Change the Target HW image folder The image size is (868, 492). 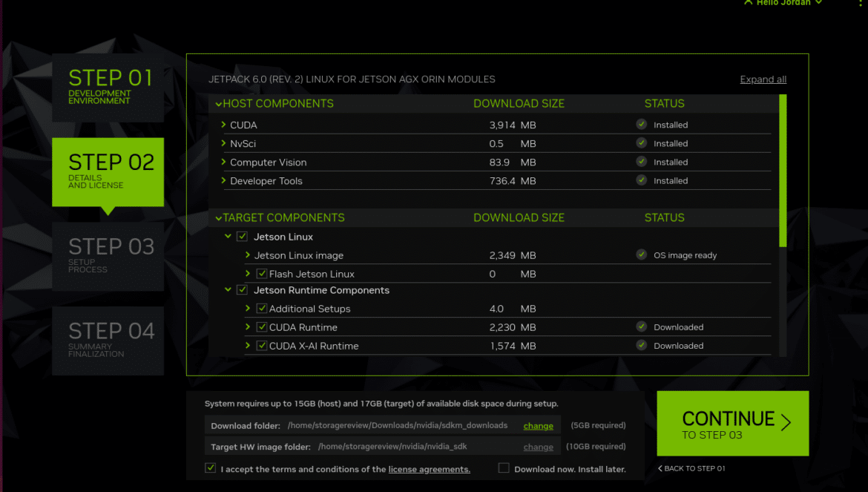[x=538, y=447]
